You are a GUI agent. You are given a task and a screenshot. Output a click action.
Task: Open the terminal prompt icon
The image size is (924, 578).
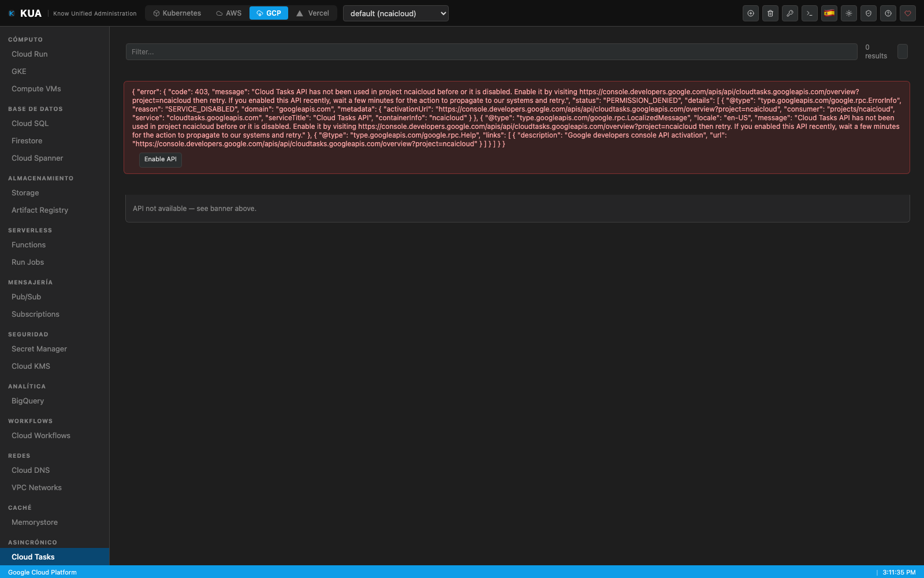(x=810, y=13)
